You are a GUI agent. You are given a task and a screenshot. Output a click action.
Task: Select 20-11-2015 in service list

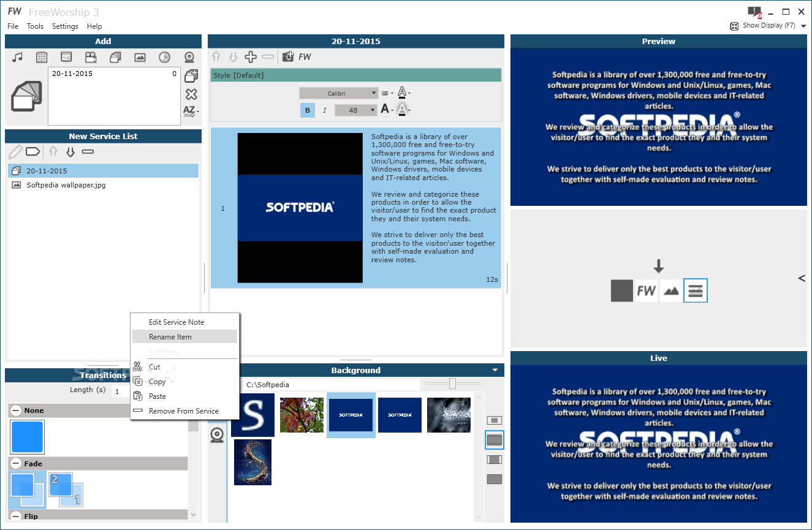tap(104, 171)
